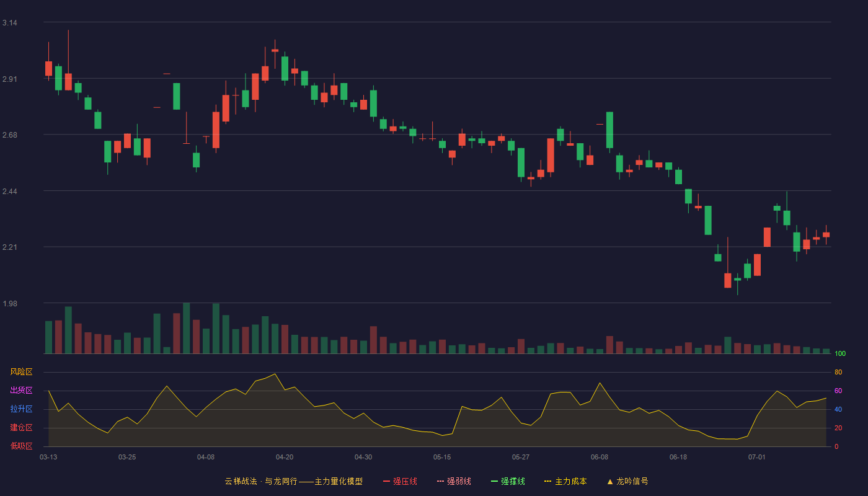Click the 风险区 zone label

[21, 372]
